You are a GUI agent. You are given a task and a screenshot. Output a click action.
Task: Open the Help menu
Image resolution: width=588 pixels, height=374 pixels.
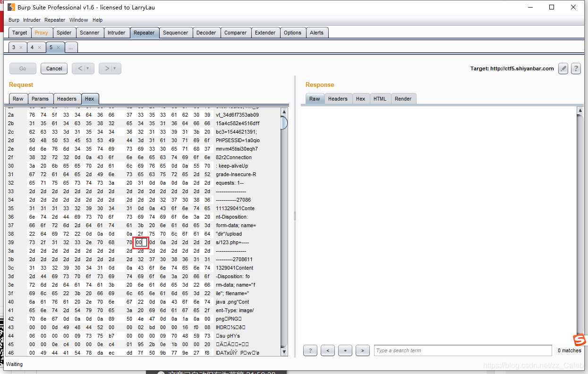pos(97,20)
